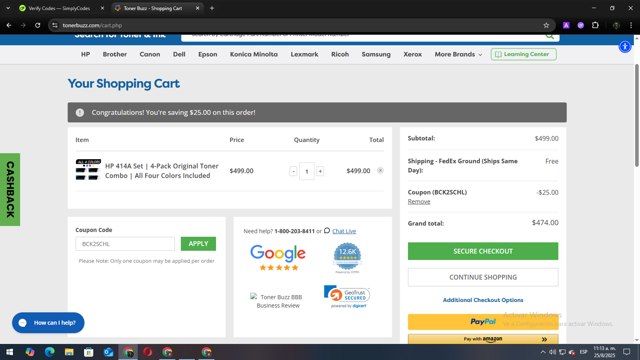
Task: Click the APPLY coupon button
Action: coord(198,244)
